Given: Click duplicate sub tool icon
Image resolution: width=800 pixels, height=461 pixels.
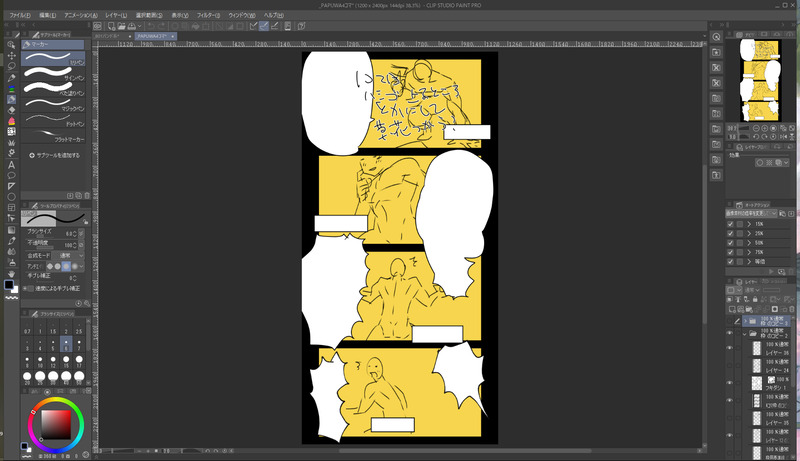Looking at the screenshot, I should [x=79, y=196].
